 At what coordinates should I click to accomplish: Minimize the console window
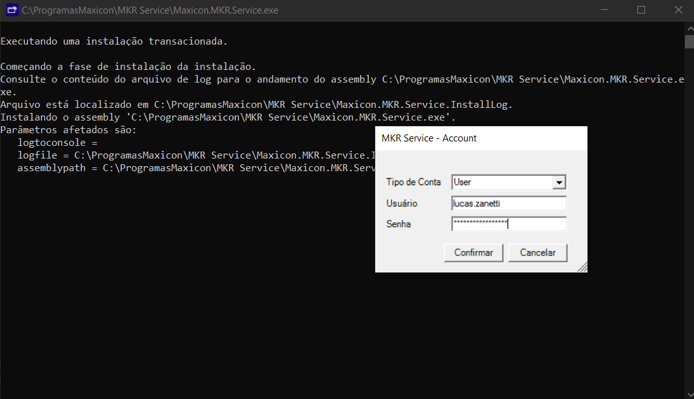click(x=604, y=10)
